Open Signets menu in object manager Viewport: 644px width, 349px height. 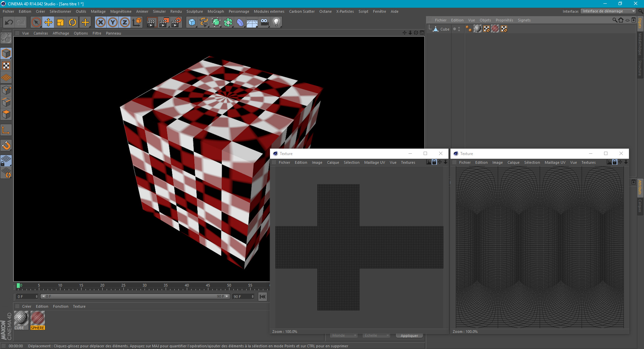pyautogui.click(x=524, y=20)
